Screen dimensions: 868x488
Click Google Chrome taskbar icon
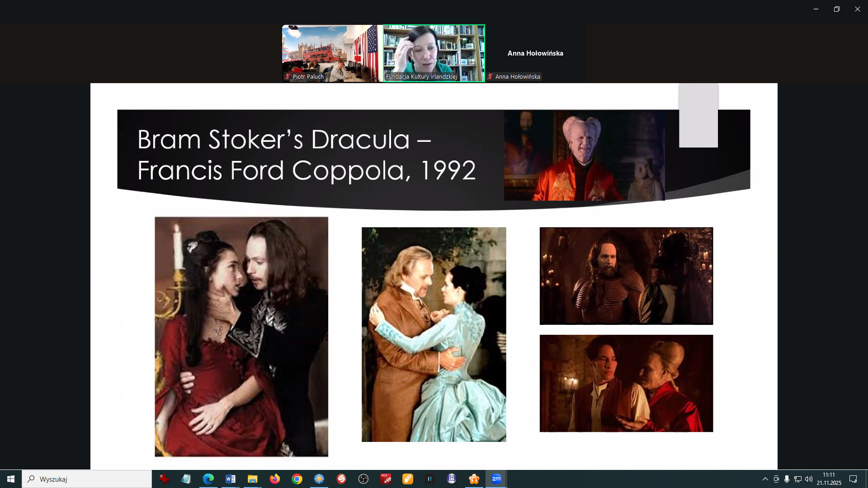(x=297, y=479)
